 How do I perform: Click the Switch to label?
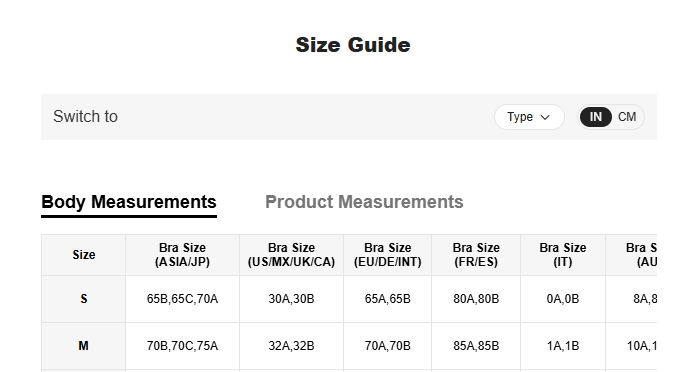tap(85, 117)
